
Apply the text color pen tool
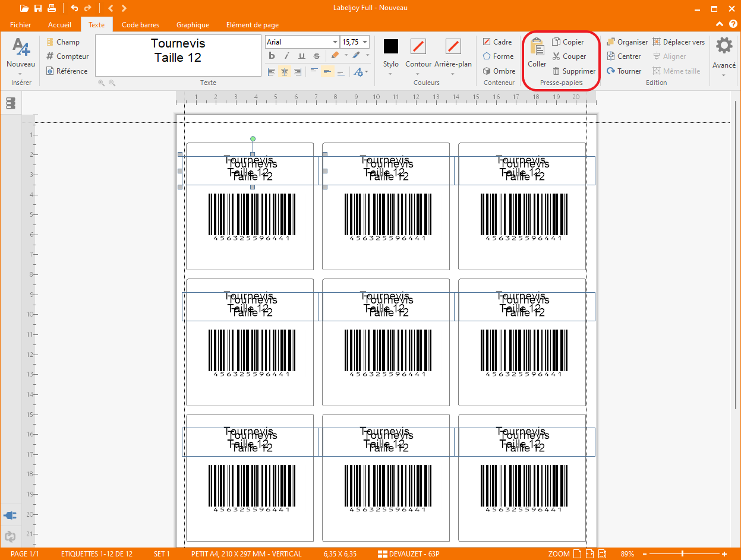coord(356,56)
